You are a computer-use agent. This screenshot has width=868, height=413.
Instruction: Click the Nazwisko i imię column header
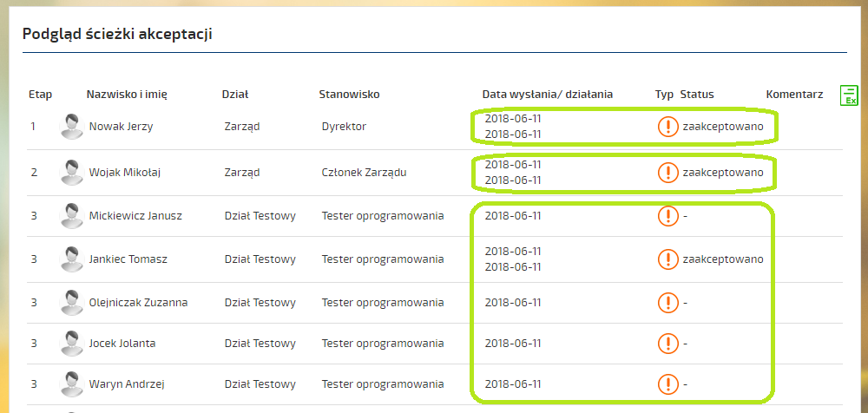click(x=127, y=94)
